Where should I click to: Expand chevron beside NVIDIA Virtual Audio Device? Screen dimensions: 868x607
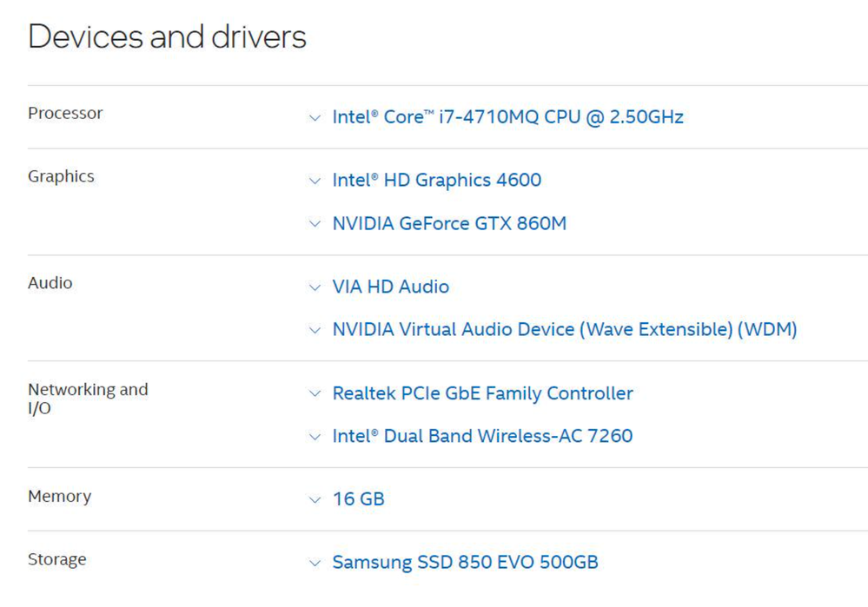[315, 331]
